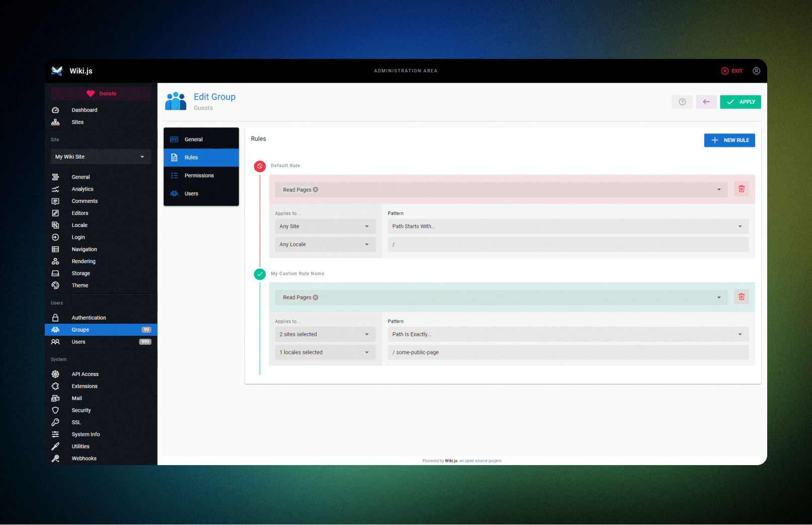Click the Rendering icon in sidebar

(x=55, y=262)
